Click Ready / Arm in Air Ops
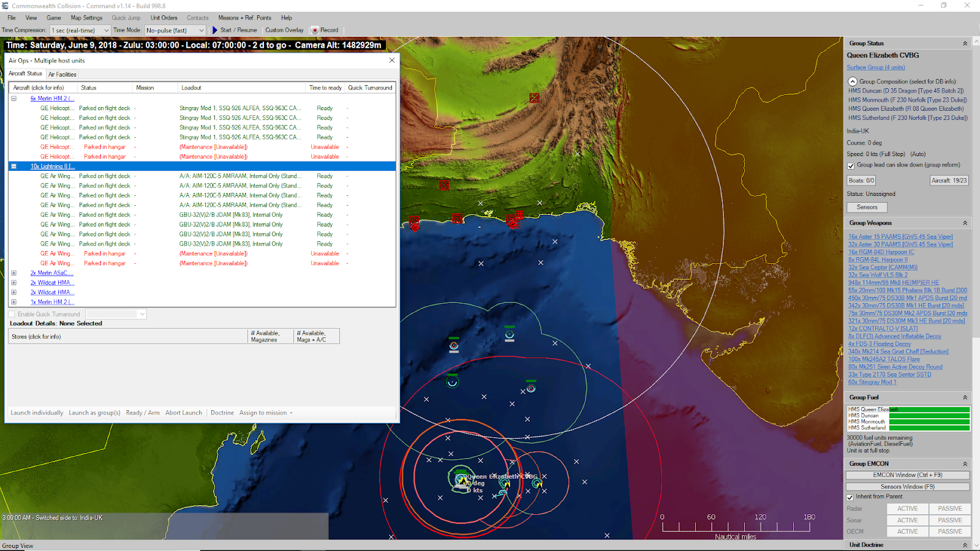980x551 pixels. [x=143, y=413]
